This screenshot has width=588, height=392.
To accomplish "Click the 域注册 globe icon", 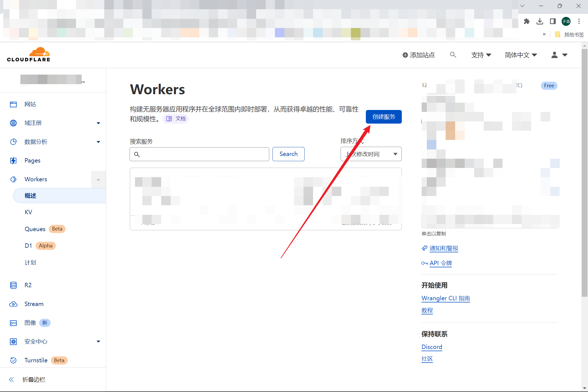I will 13,123.
